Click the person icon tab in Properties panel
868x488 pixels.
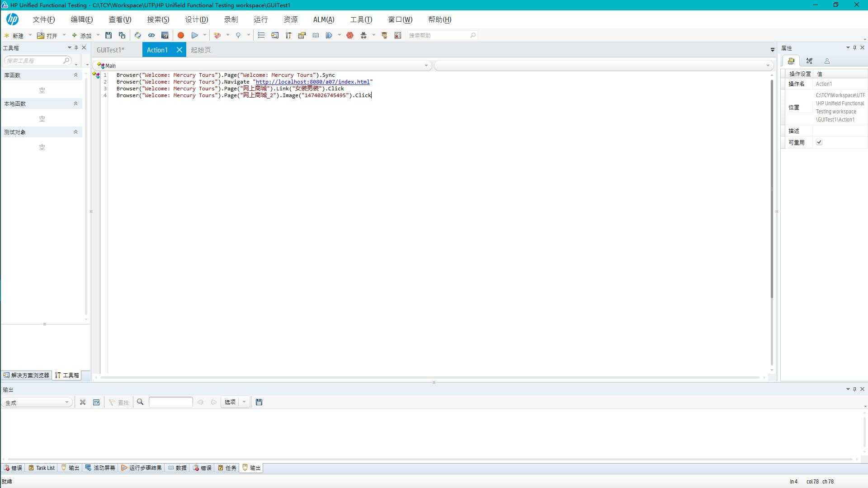coord(827,61)
